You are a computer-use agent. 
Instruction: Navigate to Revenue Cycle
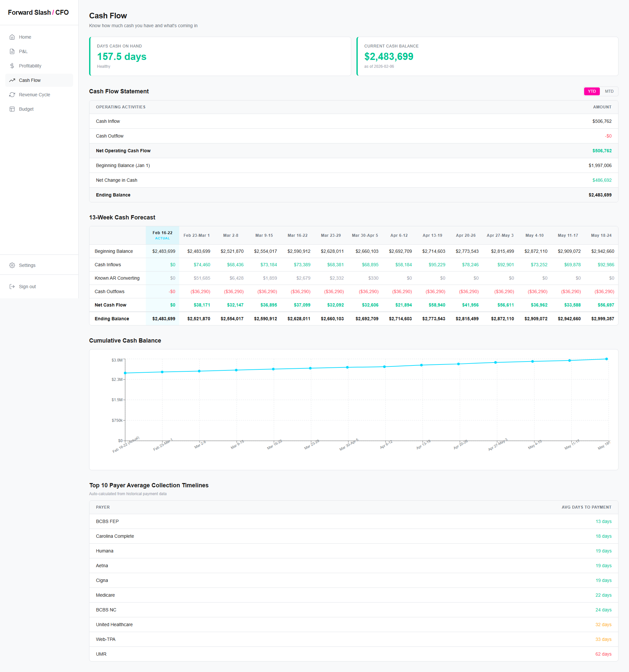pyautogui.click(x=39, y=95)
